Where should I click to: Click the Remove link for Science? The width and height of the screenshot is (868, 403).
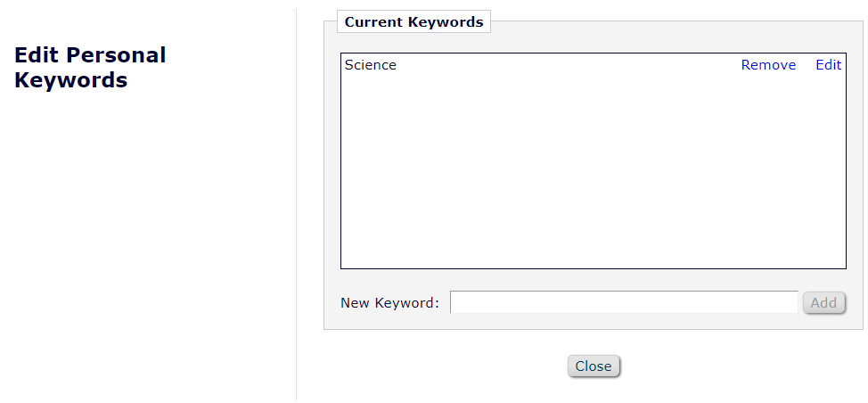(x=768, y=65)
